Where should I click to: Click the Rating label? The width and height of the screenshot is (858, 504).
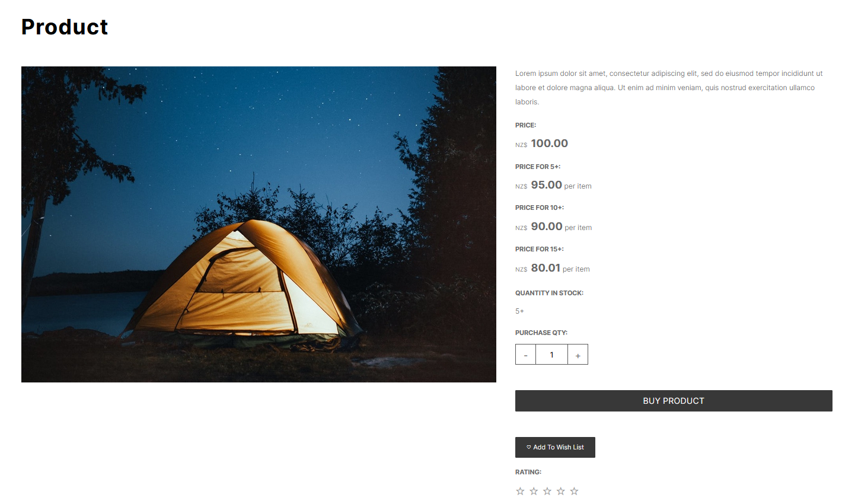528,472
